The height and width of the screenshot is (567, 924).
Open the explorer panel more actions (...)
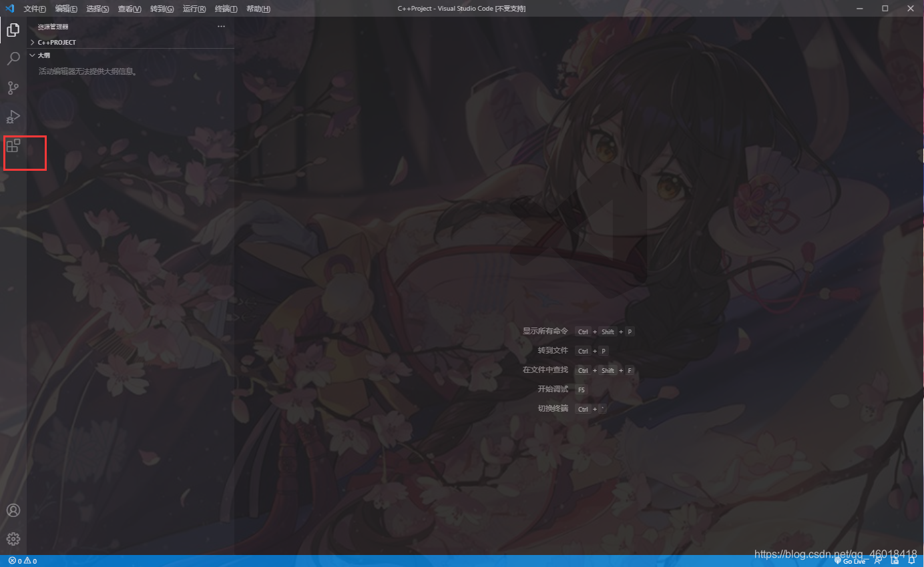(222, 27)
